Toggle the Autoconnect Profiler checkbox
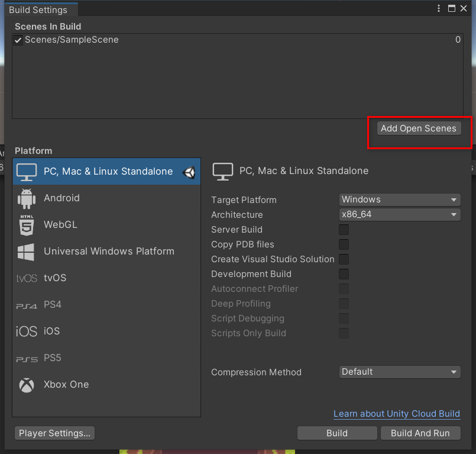Viewport: 476px width, 454px height. point(344,289)
